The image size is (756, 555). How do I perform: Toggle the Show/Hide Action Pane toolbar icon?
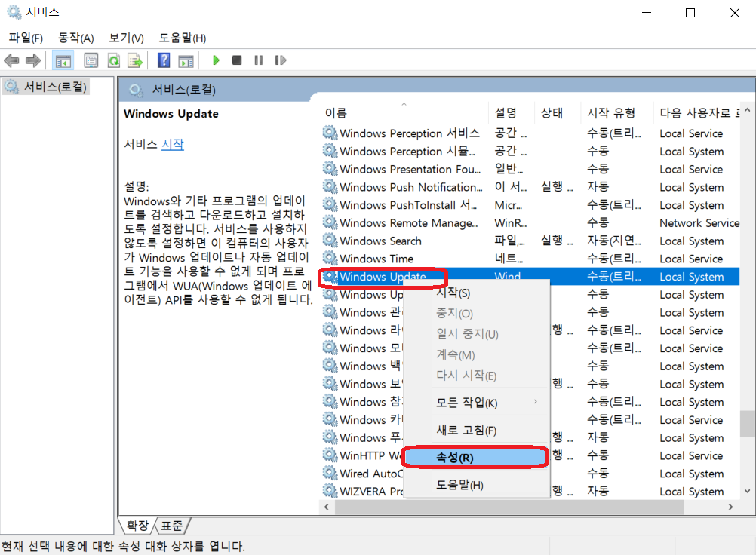click(x=186, y=60)
